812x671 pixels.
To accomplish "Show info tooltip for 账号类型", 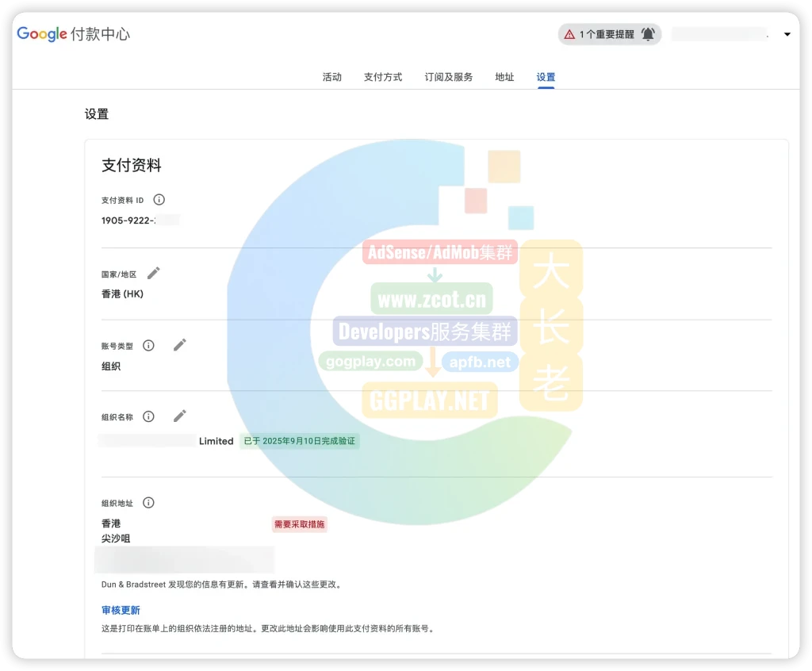I will point(148,346).
